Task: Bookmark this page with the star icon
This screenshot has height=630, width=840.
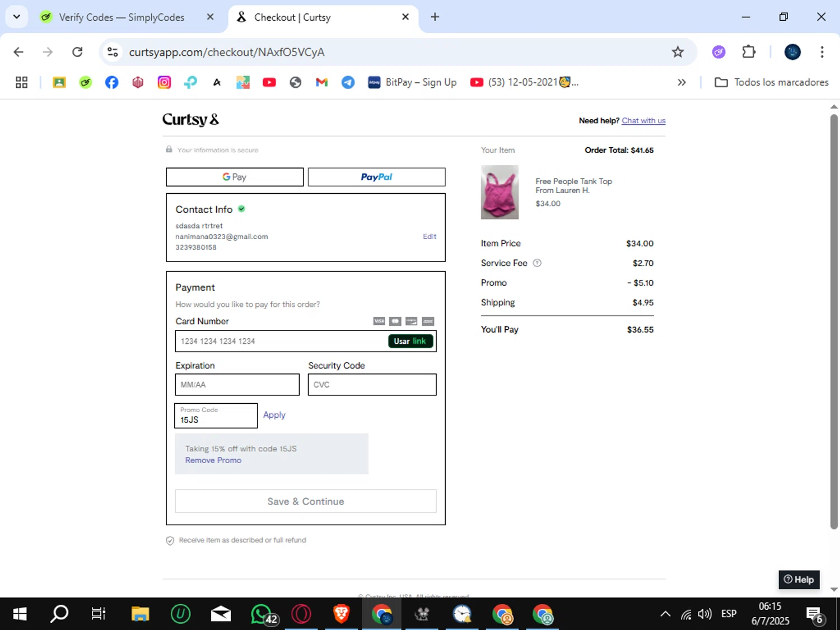Action: click(x=678, y=52)
